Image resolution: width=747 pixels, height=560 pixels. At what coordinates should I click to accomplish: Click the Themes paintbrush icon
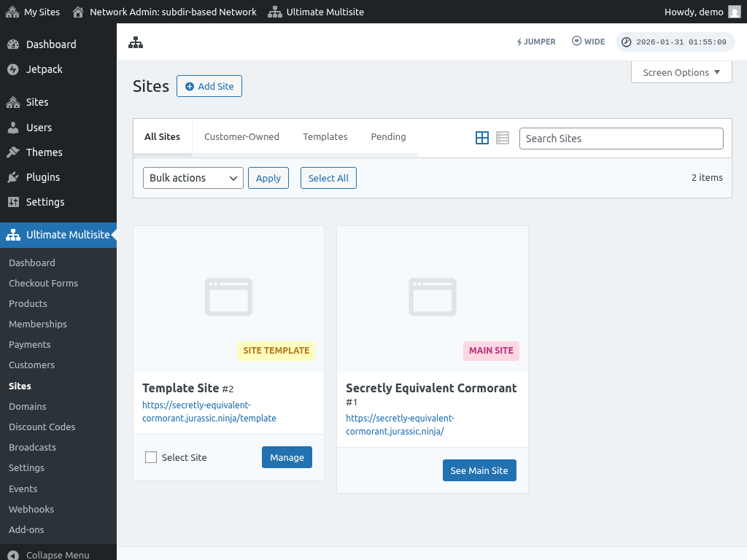point(13,152)
